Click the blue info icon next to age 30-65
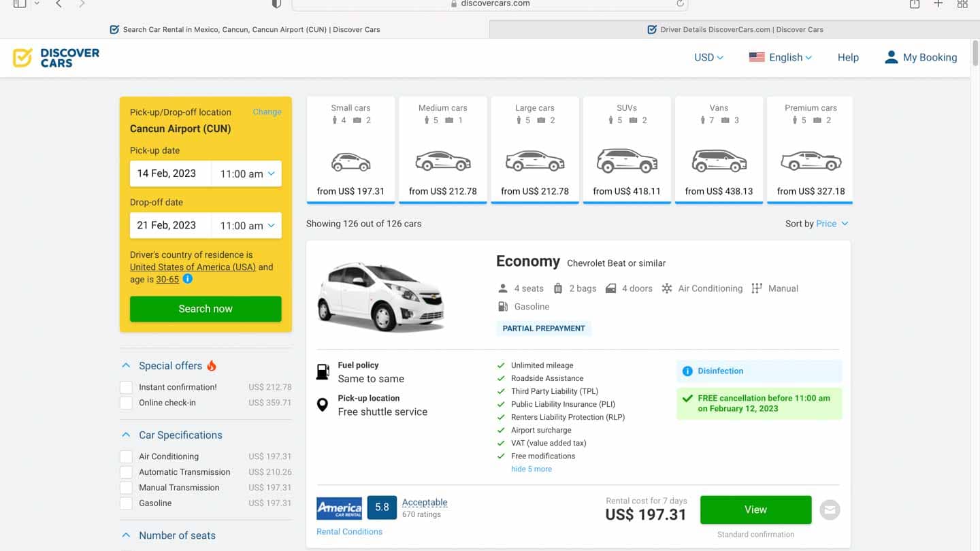980x551 pixels. click(187, 279)
